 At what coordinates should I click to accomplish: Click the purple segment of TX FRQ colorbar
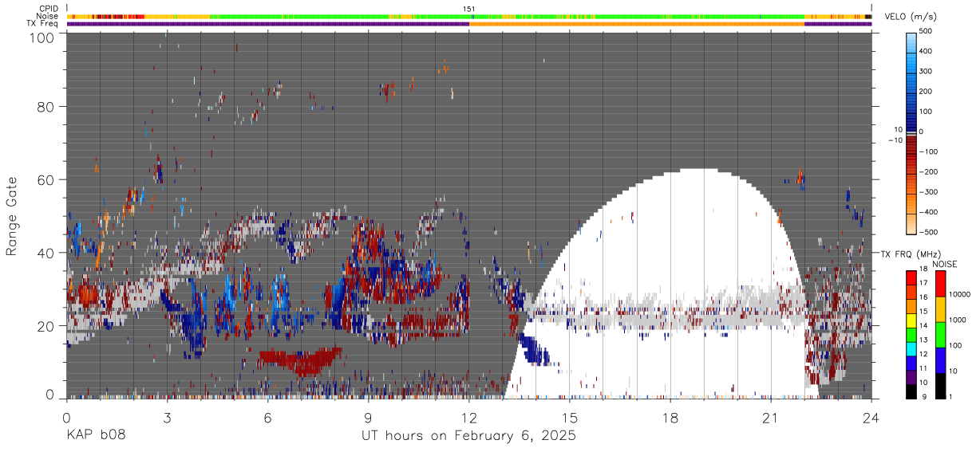911,377
